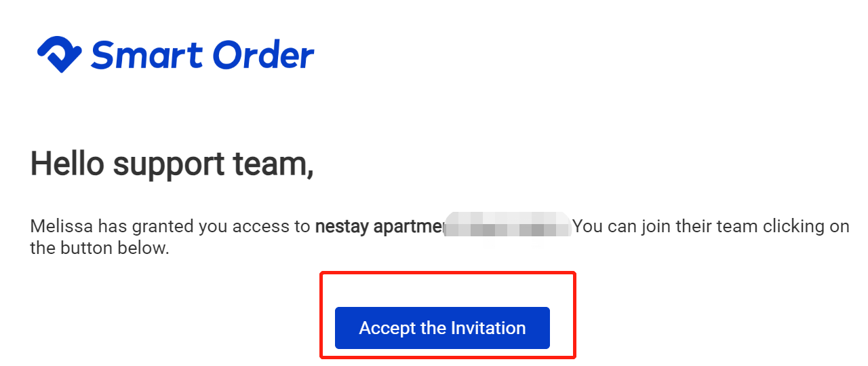The image size is (868, 366).
Task: Click the bold word "nestay"
Action: (x=342, y=226)
